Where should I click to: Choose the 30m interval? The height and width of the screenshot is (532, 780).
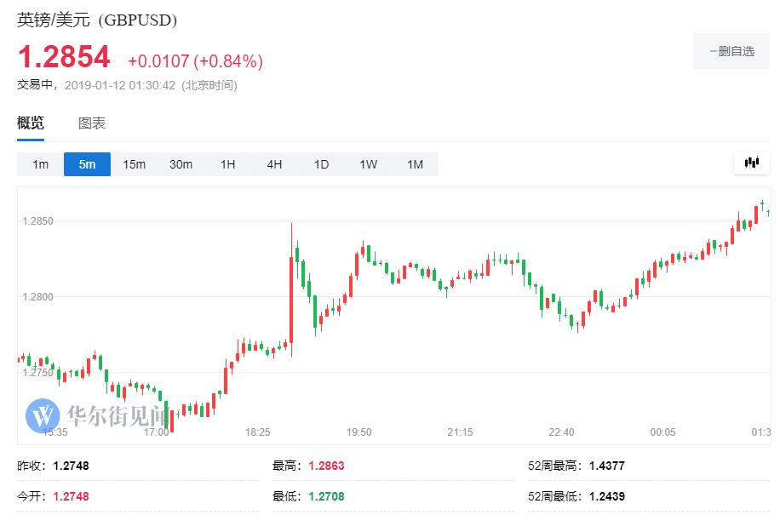click(x=181, y=164)
